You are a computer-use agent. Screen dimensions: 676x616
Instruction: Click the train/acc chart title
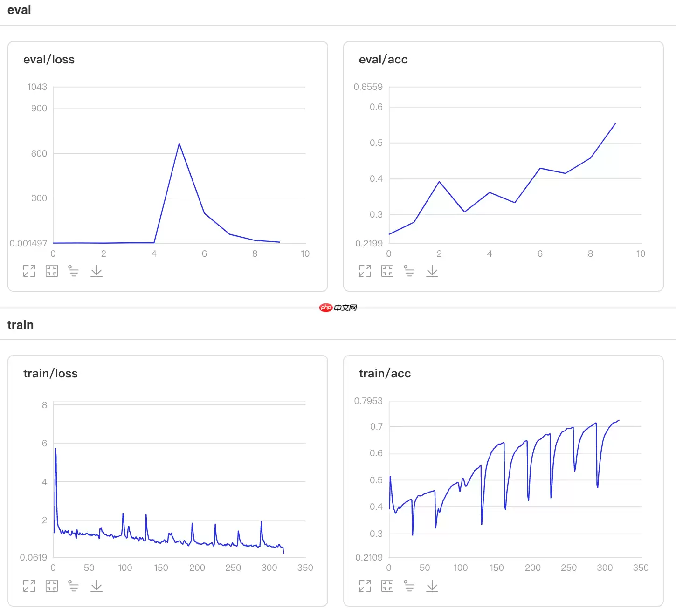pos(385,373)
